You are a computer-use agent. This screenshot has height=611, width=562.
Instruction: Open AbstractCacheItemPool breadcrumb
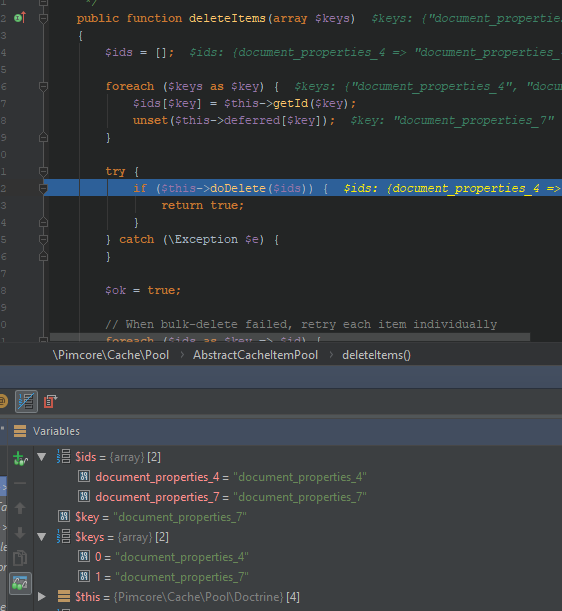click(x=255, y=355)
